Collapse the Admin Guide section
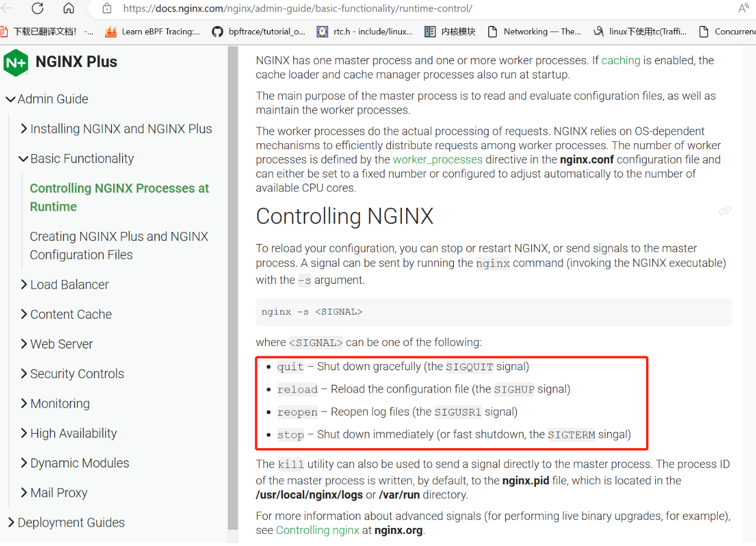The height and width of the screenshot is (546, 756). click(10, 99)
